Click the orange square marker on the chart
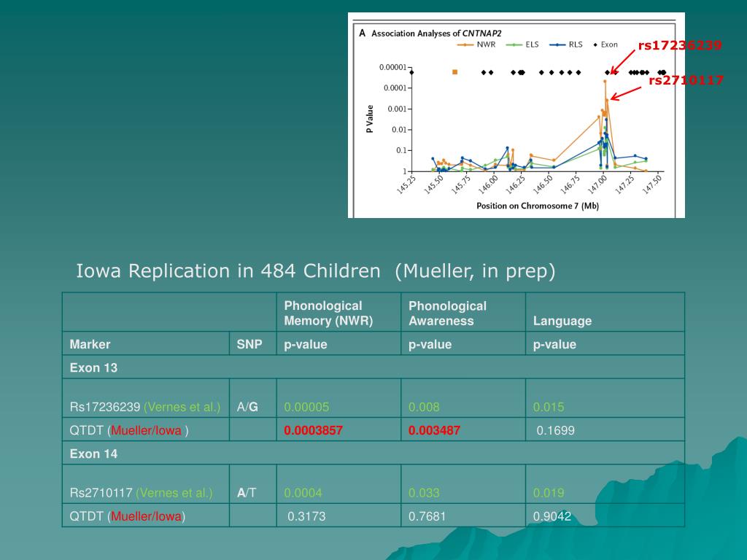747x560 pixels. [x=455, y=72]
